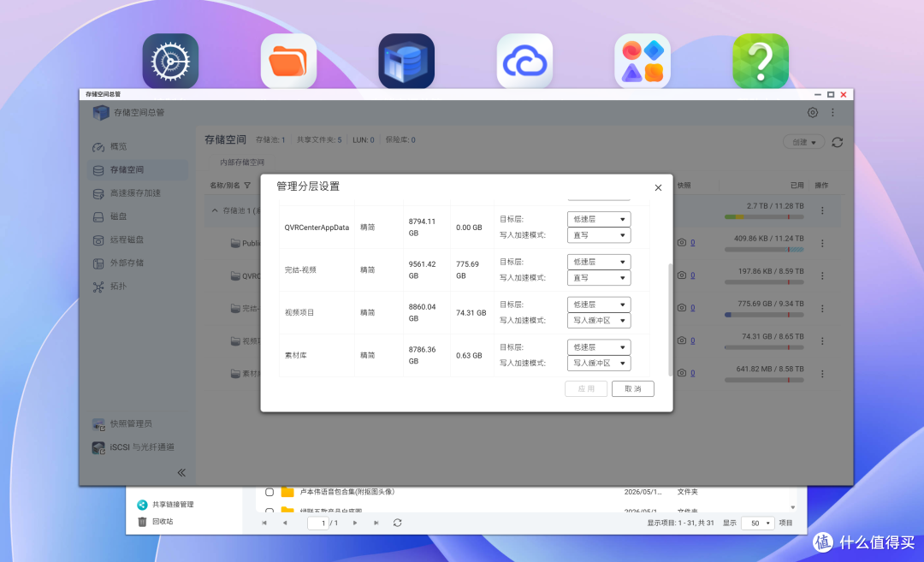The image size is (924, 562).
Task: Open actions menu for the 641.82 MB row
Action: (823, 374)
